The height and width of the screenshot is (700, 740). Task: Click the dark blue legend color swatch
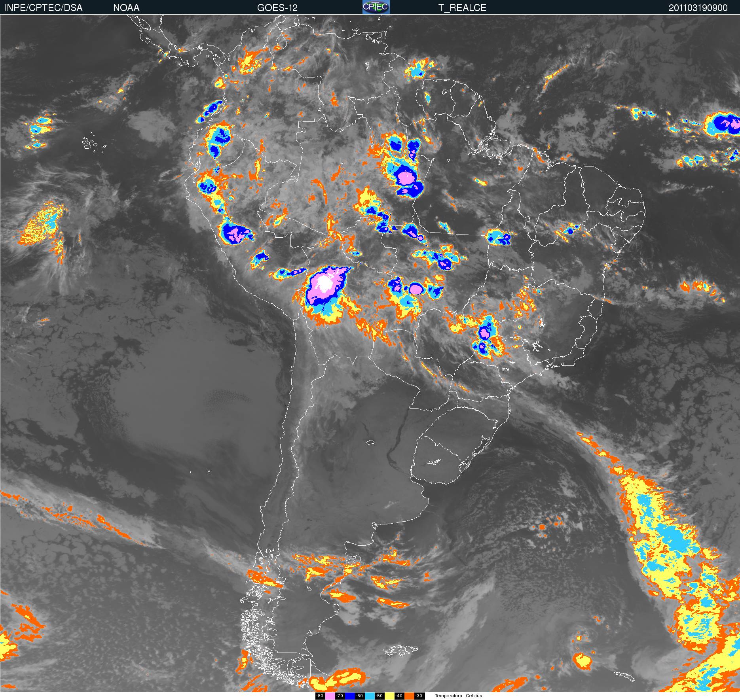[350, 696]
